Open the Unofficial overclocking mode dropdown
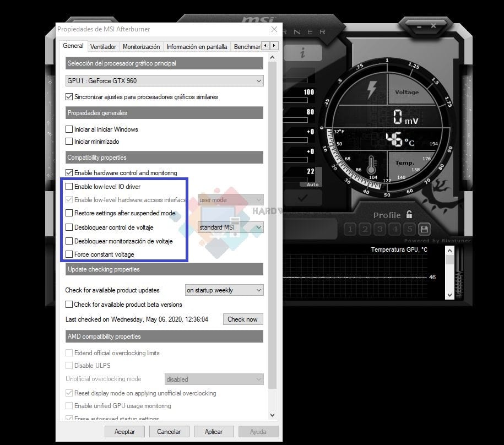The height and width of the screenshot is (445, 504). pyautogui.click(x=214, y=379)
